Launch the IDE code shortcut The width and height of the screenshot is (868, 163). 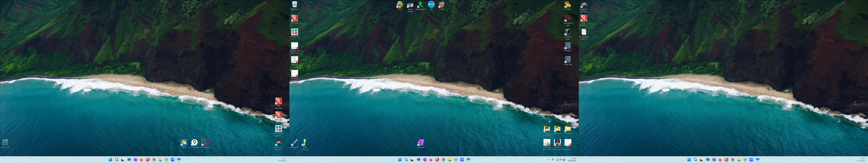pos(431,5)
